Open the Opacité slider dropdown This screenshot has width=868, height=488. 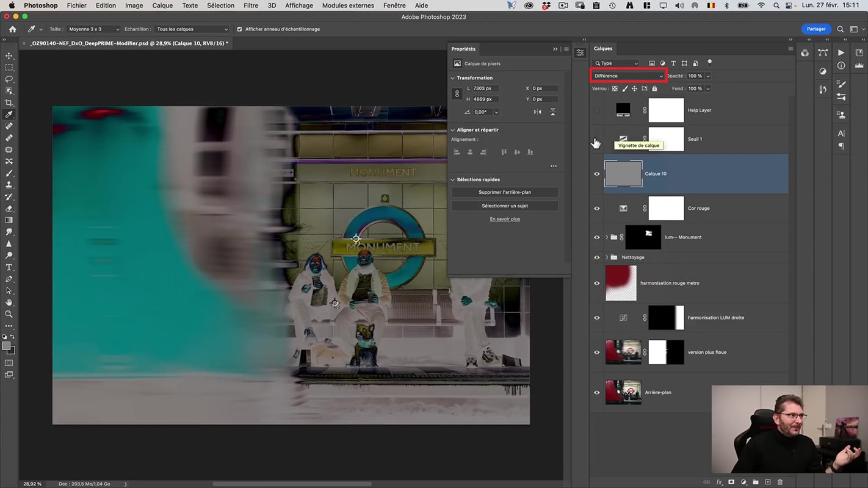pos(708,76)
